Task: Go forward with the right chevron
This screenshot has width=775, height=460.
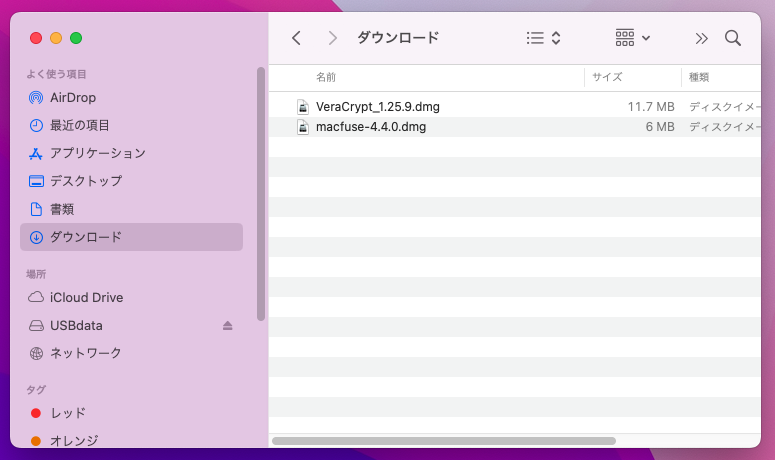Action: coord(333,38)
